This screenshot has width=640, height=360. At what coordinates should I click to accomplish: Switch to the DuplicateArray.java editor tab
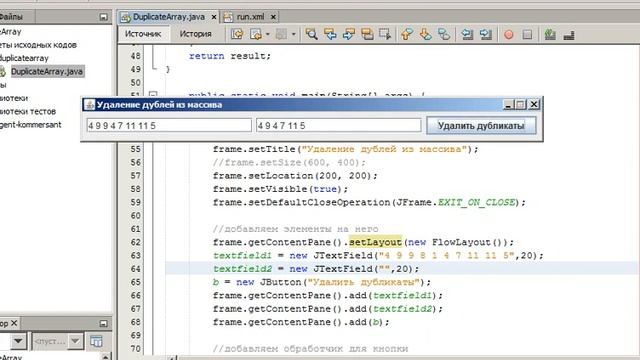tap(169, 17)
